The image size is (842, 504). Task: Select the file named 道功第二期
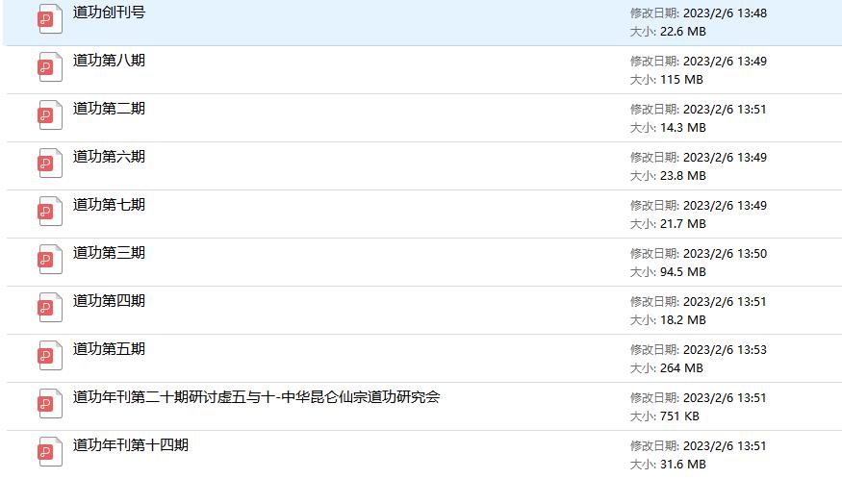tap(109, 109)
